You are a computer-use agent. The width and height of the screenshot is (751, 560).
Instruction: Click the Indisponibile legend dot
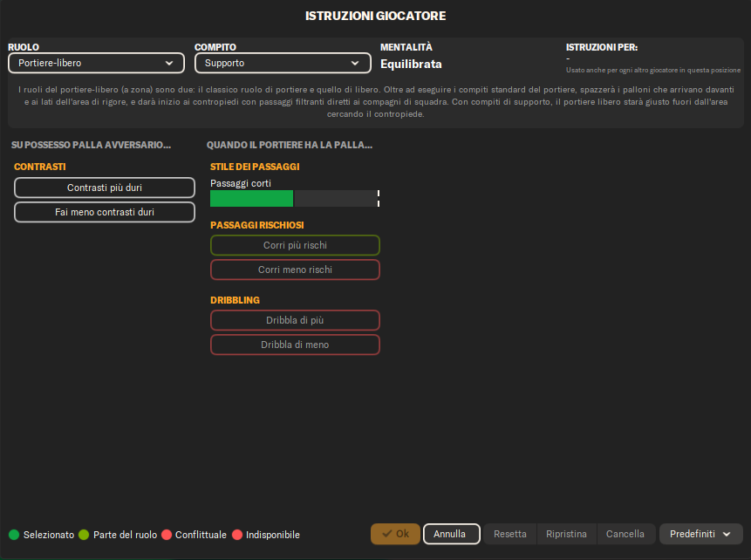pos(236,535)
